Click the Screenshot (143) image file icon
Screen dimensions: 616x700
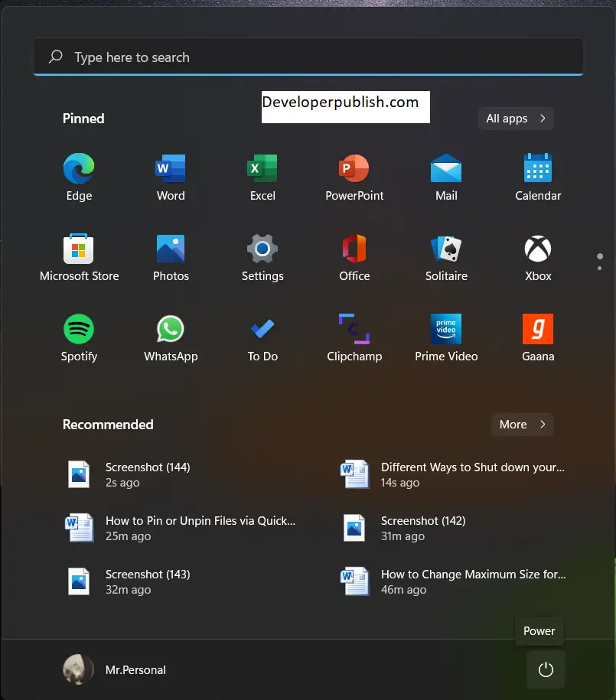[79, 581]
